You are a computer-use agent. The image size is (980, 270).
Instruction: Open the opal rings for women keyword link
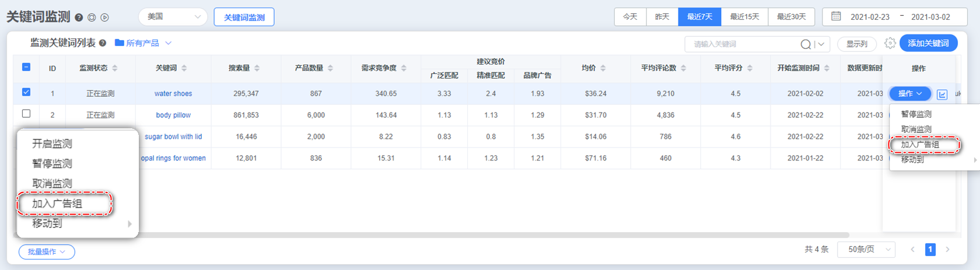pos(173,158)
